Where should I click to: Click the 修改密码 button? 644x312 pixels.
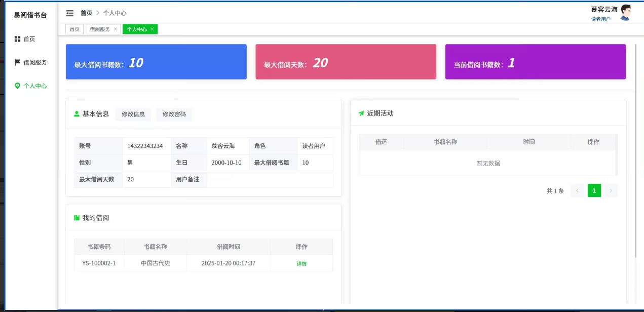coord(174,114)
